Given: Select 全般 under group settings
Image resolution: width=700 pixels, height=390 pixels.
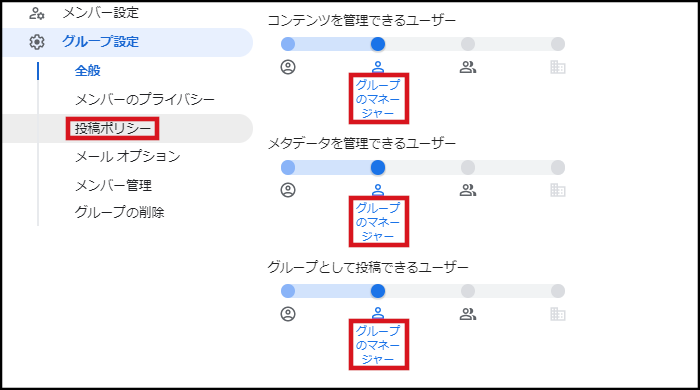Looking at the screenshot, I should click(x=88, y=71).
